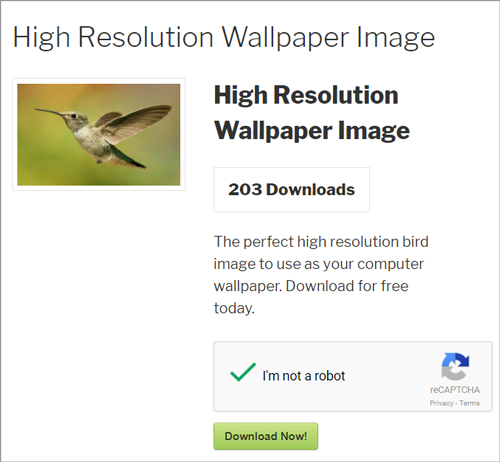Screen dimensions: 500x462
Task: Click the "Download for free" sentence in the description
Action: [347, 286]
